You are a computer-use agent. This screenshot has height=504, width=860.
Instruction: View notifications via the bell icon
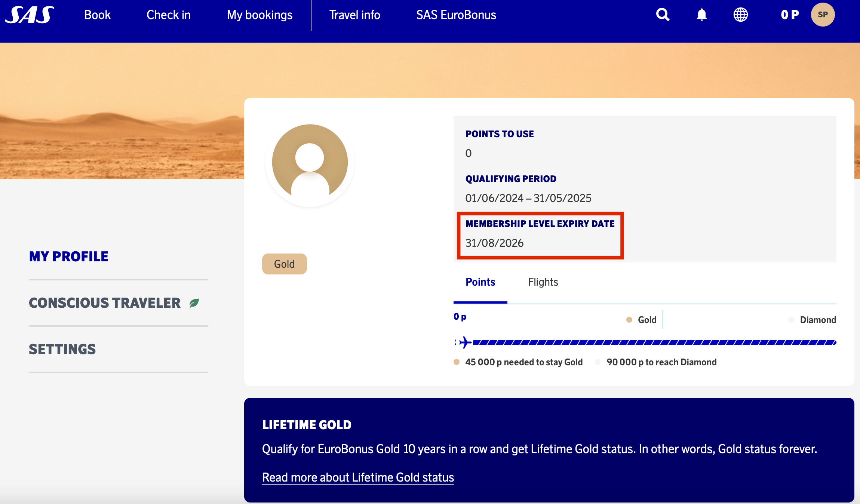click(x=701, y=15)
